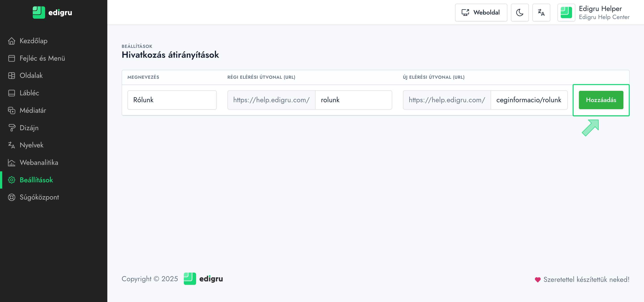Click the Súgóközpont lifebuoy icon

(11, 197)
